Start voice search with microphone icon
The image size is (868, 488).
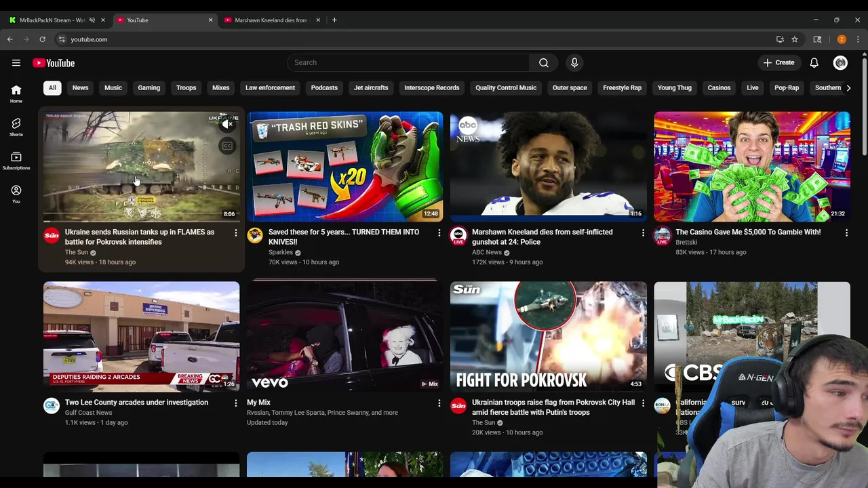pos(574,62)
